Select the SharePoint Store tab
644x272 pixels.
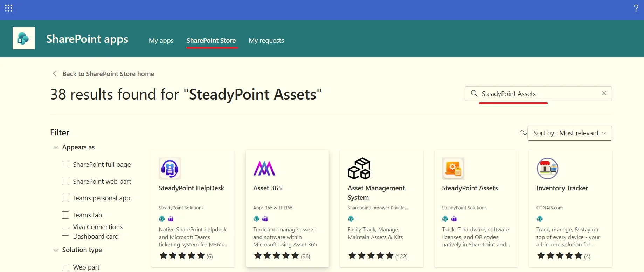[211, 41]
